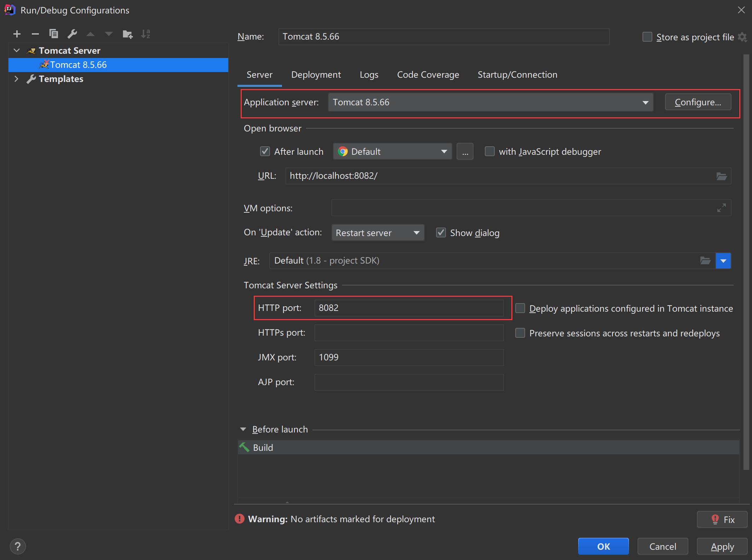Click the copy configuration icon
This screenshot has width=752, height=560.
tap(53, 34)
